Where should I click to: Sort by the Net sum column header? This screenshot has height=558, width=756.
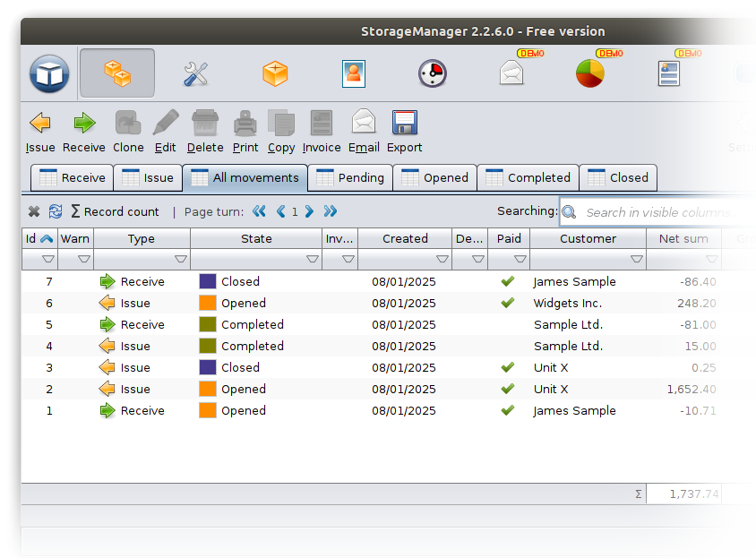[683, 238]
